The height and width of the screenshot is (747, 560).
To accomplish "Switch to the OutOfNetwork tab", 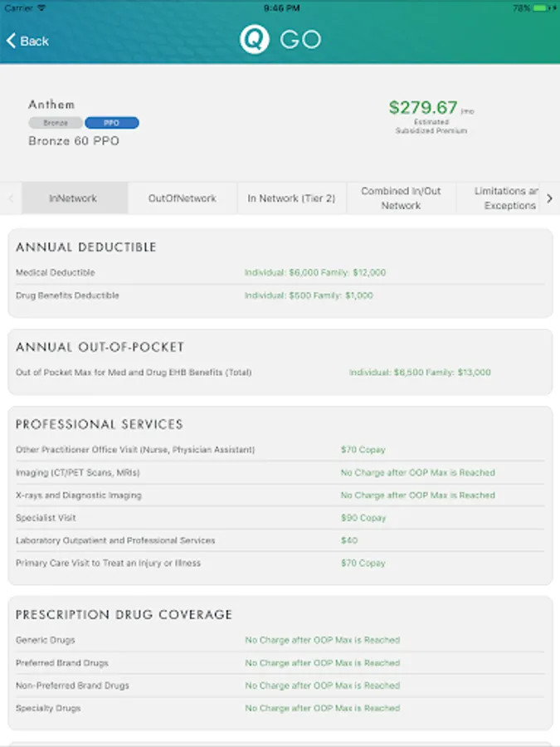I will point(183,198).
